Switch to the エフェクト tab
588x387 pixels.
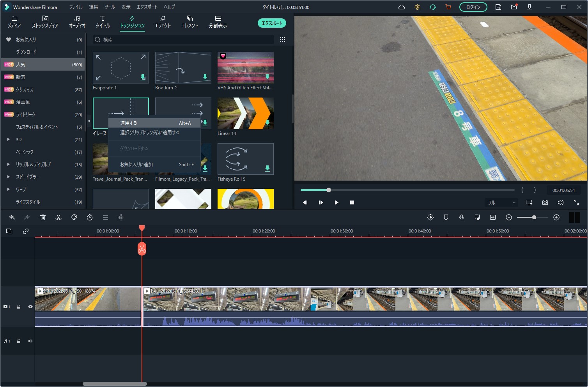163,22
